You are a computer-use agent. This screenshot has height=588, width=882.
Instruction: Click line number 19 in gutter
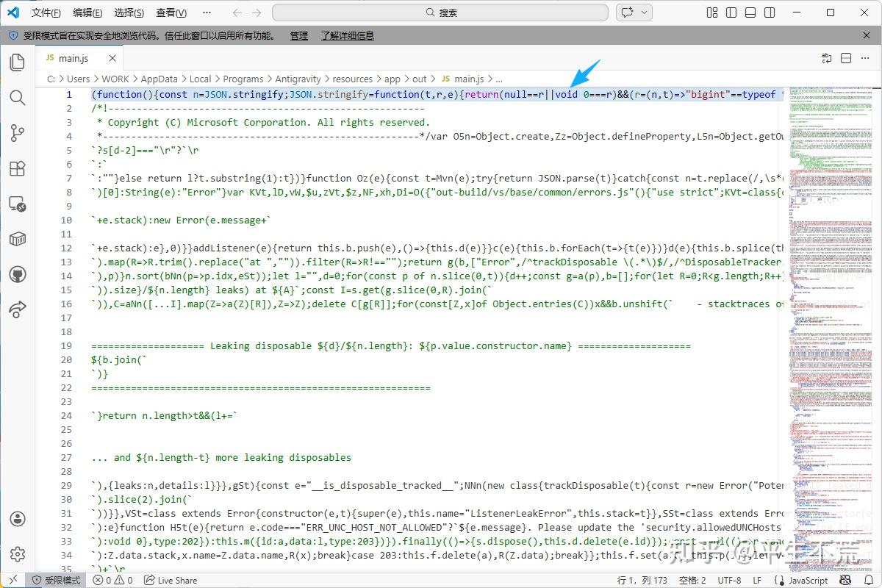(x=67, y=345)
